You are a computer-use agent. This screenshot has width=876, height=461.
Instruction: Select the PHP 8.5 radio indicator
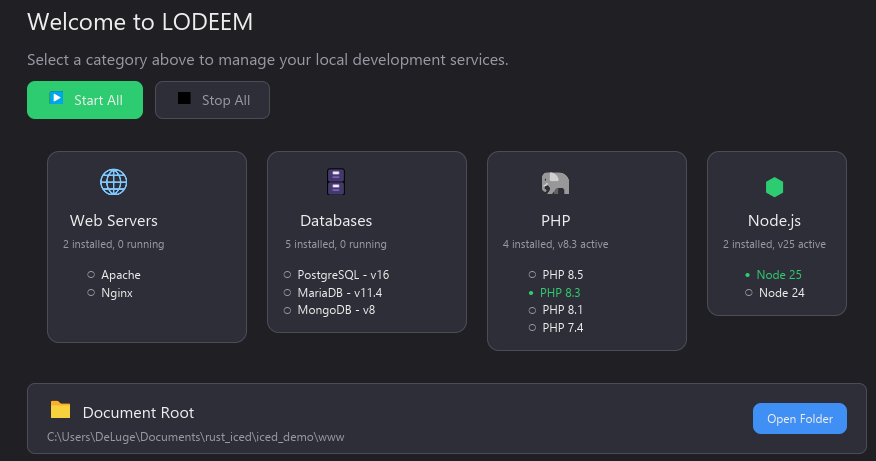point(533,274)
